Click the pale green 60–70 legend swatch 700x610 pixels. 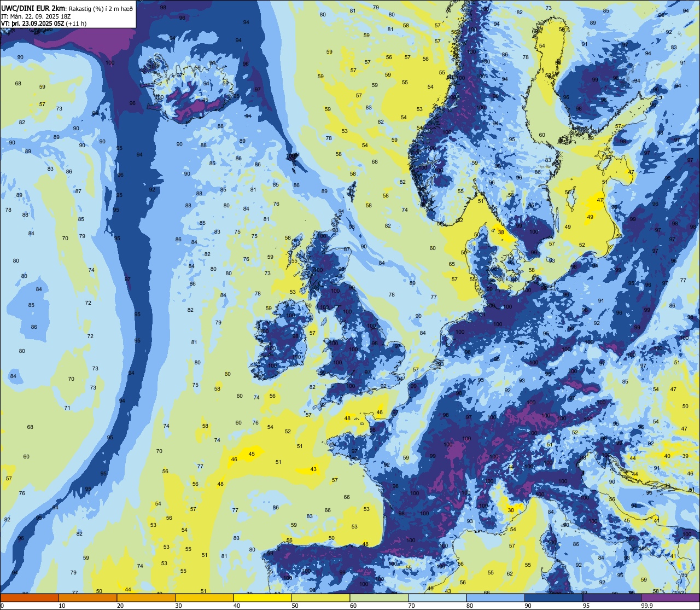tap(379, 598)
